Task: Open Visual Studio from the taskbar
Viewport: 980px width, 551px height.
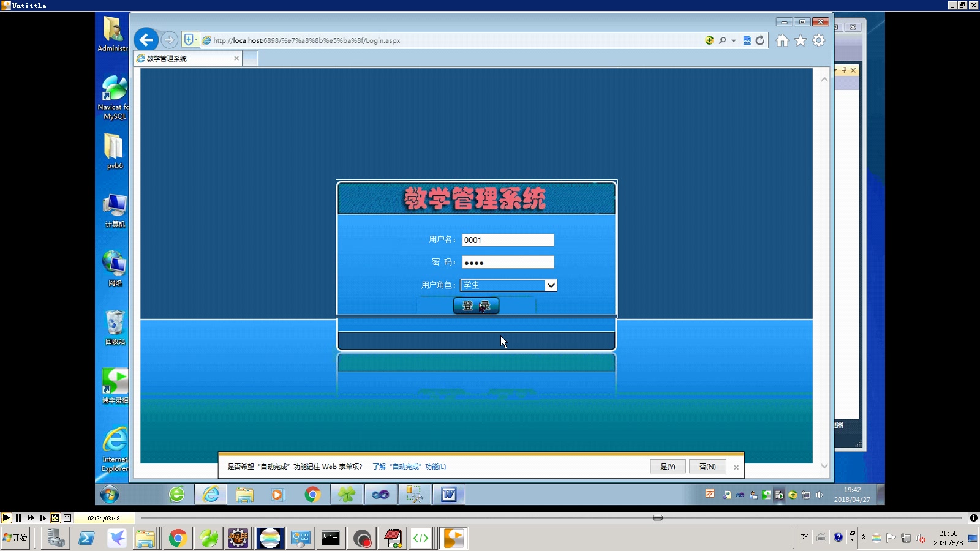Action: coord(380,494)
